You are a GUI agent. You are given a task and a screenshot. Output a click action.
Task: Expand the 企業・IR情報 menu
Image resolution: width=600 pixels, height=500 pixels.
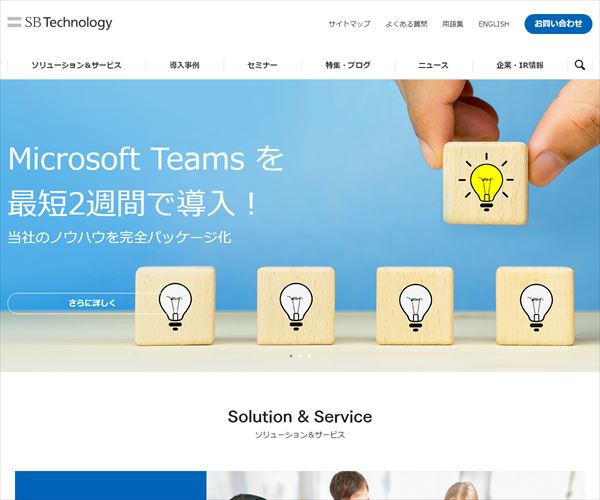click(x=520, y=65)
